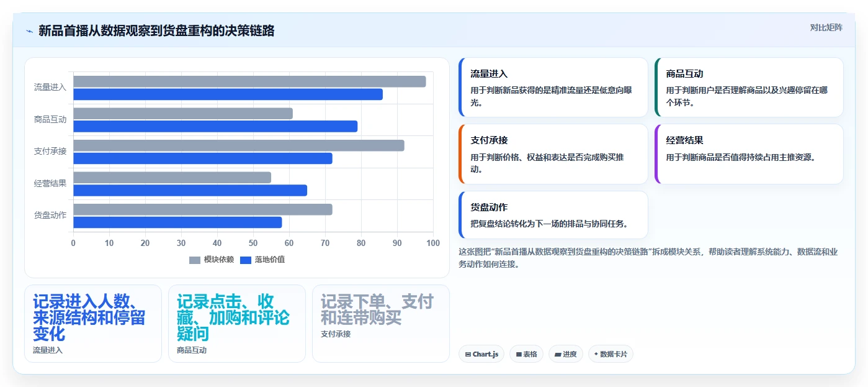Open the 流量进入 description card
The image size is (868, 387).
point(553,88)
